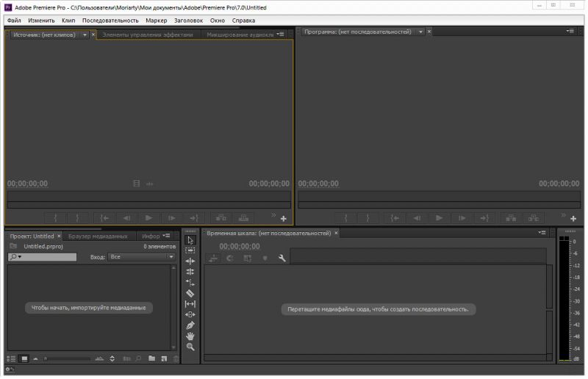
Task: Switch to 'Браузер медиаданных' tab
Action: [x=98, y=237]
